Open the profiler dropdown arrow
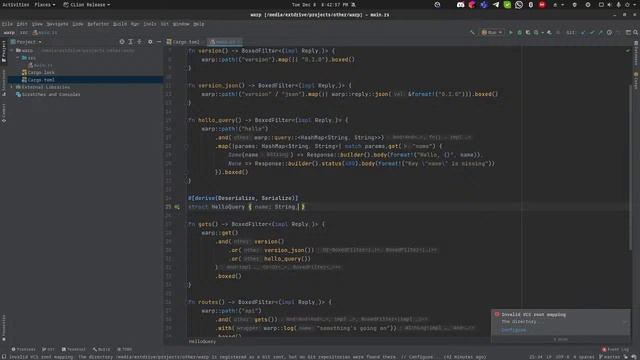 point(542,32)
